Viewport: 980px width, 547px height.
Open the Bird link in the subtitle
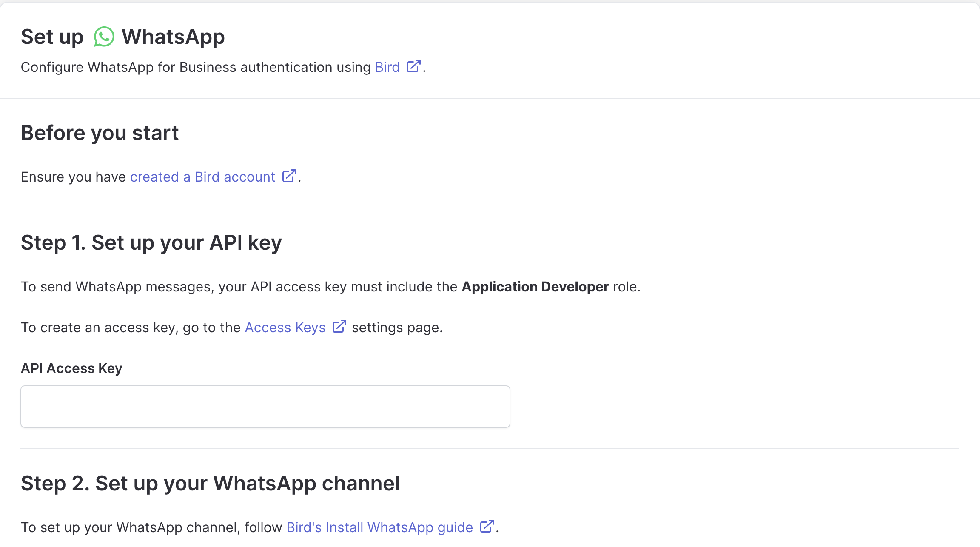tap(387, 67)
